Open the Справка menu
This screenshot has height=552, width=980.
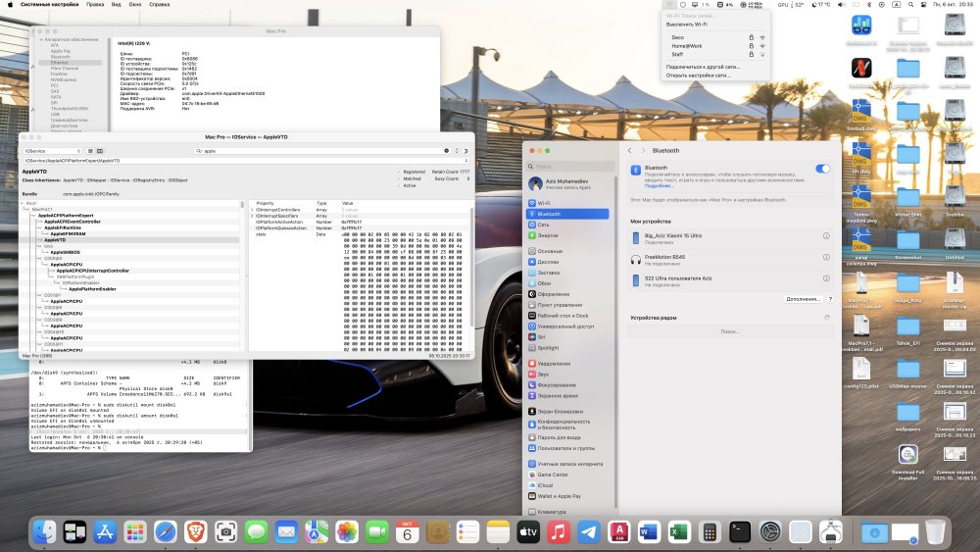tap(160, 4)
